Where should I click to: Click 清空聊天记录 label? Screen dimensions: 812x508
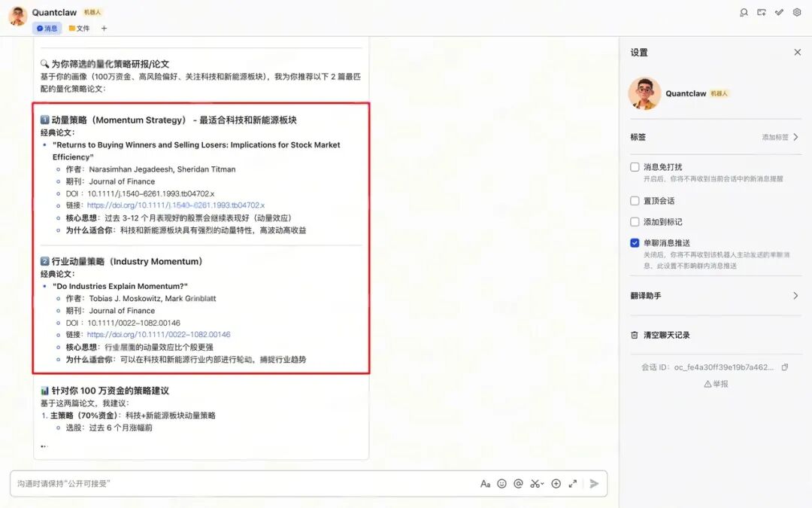tap(666, 336)
